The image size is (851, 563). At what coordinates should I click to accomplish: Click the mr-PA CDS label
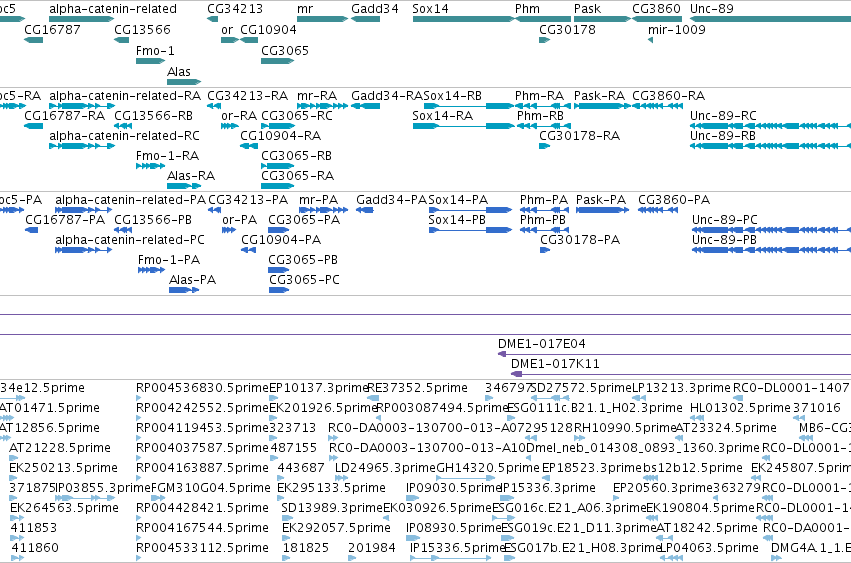click(319, 200)
